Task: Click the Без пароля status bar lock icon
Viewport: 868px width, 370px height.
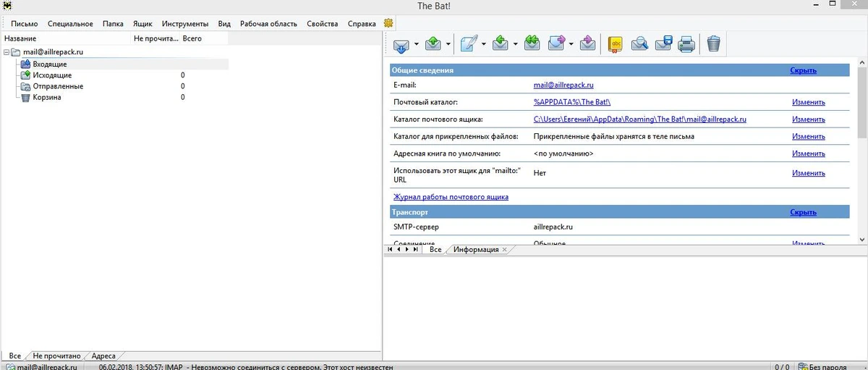Action: point(804,366)
